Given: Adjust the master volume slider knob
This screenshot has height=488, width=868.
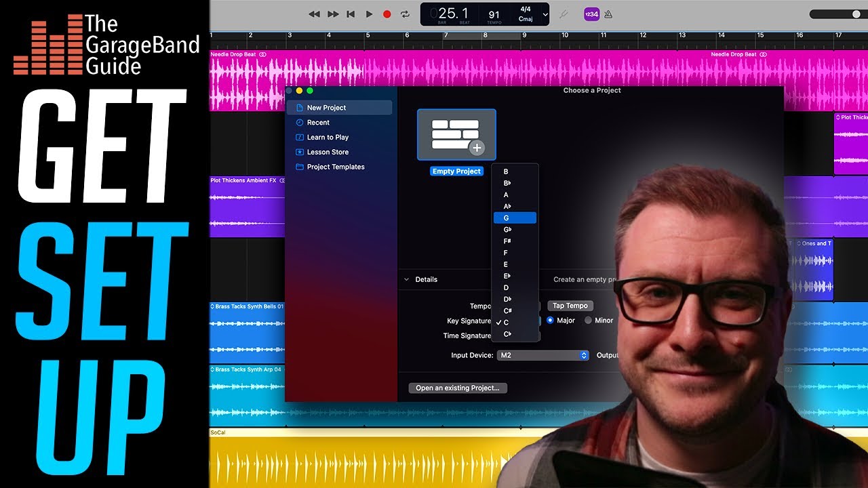Looking at the screenshot, I should click(x=856, y=14).
